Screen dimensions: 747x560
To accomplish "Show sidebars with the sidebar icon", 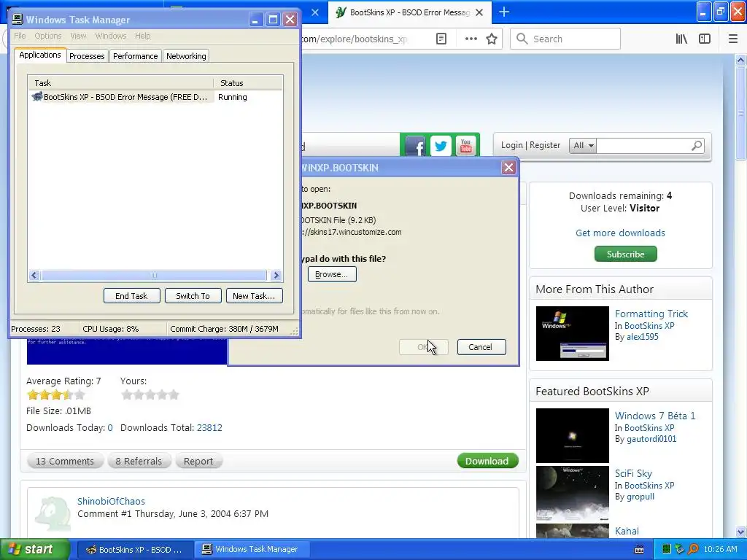I will coord(705,39).
